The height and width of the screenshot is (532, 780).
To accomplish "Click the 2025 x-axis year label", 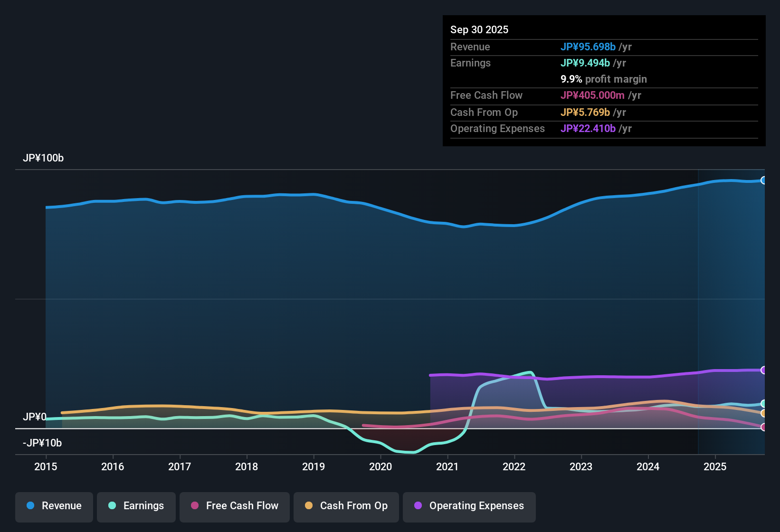I will (715, 467).
